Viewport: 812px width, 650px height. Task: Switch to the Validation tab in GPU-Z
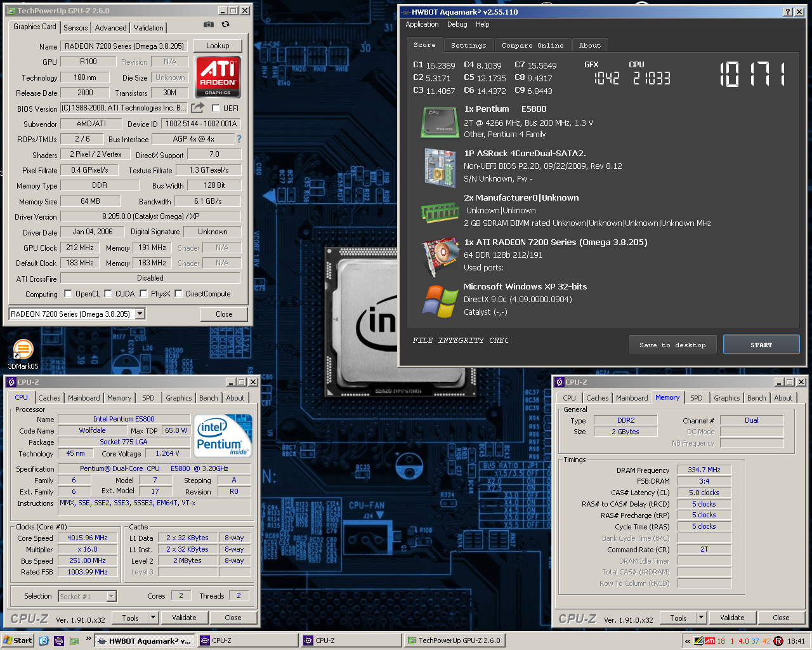point(148,27)
